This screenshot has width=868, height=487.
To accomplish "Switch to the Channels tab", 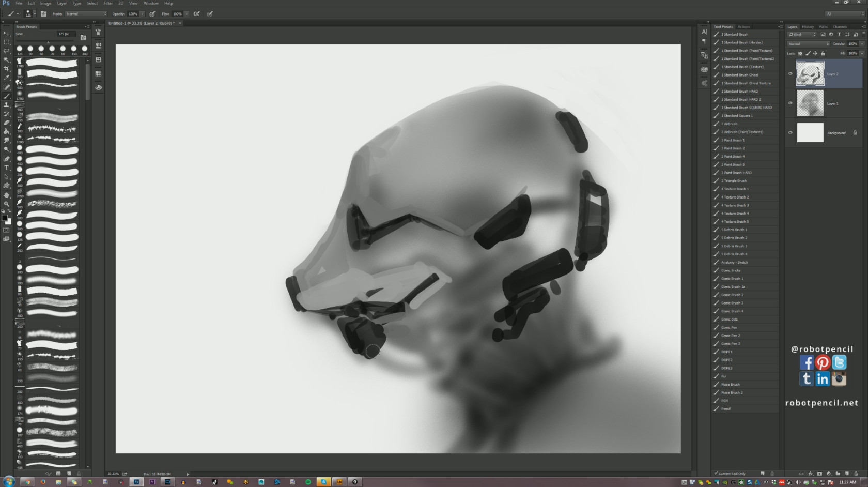I will pyautogui.click(x=840, y=26).
